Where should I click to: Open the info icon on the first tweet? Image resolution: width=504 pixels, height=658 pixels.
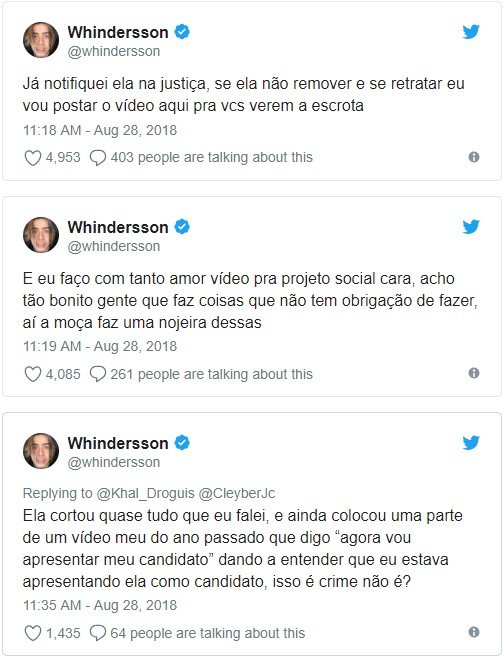[474, 157]
